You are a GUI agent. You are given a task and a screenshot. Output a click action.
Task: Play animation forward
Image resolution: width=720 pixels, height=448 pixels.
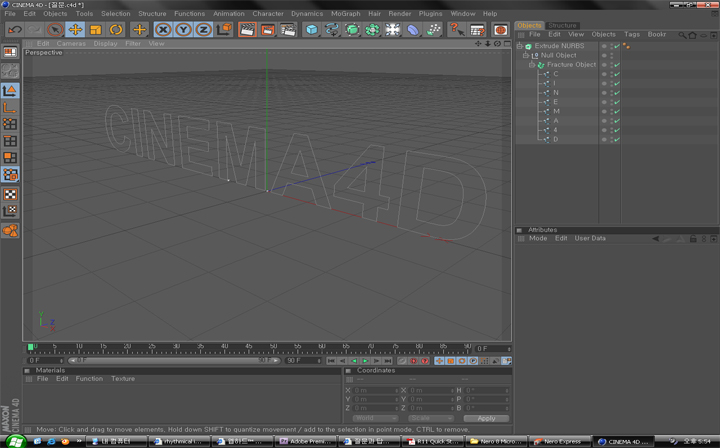[365, 361]
